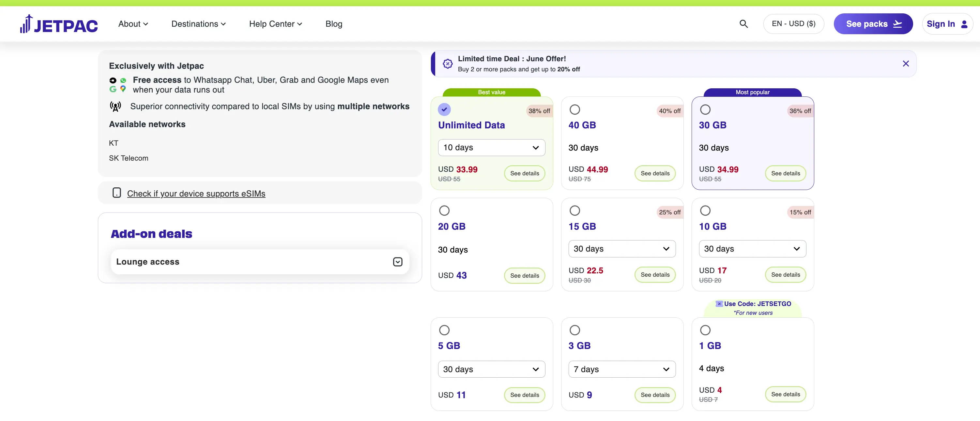Open the EN - USD ($) language selector

pos(794,24)
